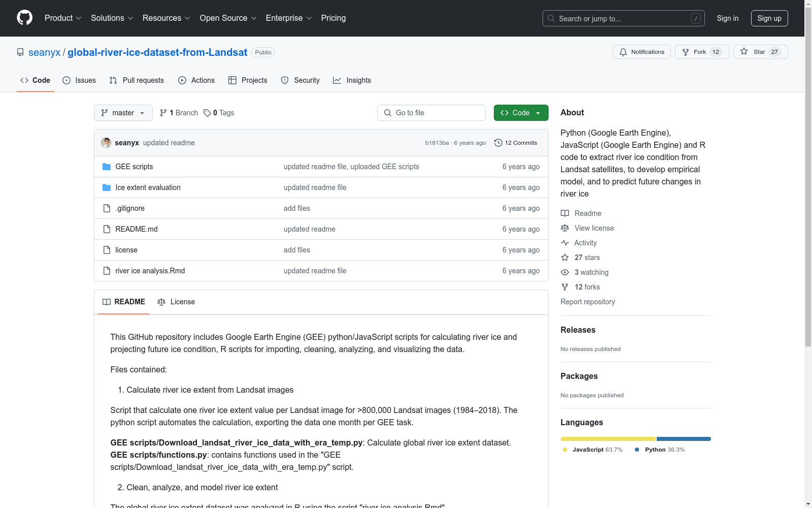Click the Report repository link
The image size is (812, 508).
click(588, 302)
